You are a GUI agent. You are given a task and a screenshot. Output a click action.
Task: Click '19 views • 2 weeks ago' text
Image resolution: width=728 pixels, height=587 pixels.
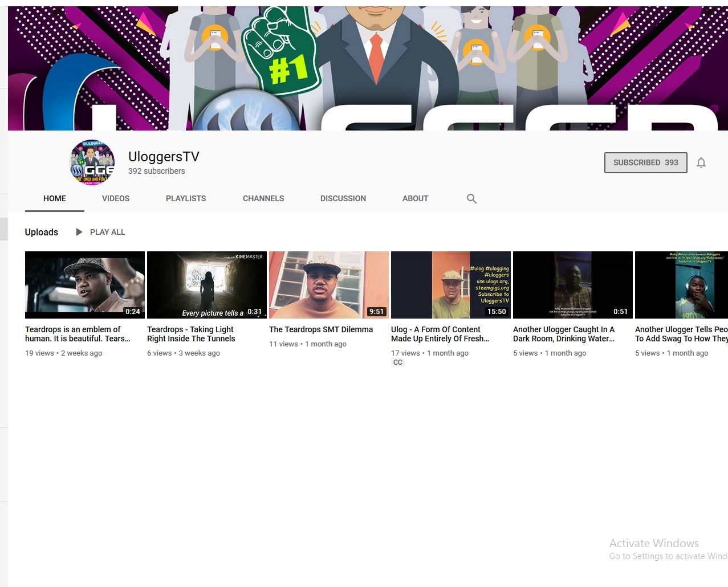[64, 353]
